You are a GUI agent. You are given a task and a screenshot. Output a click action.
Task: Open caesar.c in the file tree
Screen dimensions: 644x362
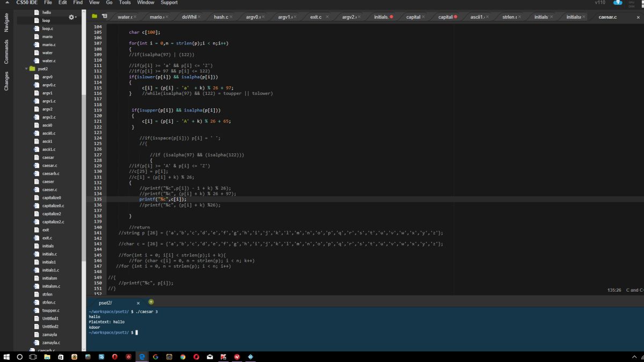click(49, 165)
